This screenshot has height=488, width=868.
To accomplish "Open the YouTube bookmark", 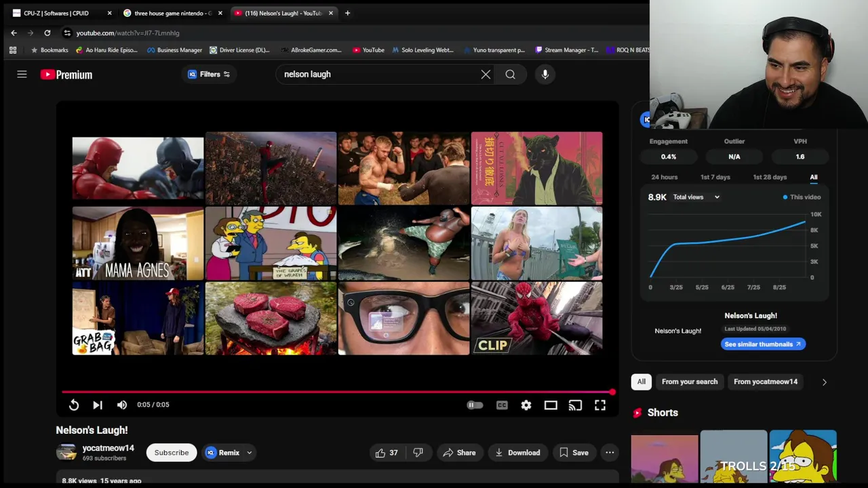I will pyautogui.click(x=368, y=50).
